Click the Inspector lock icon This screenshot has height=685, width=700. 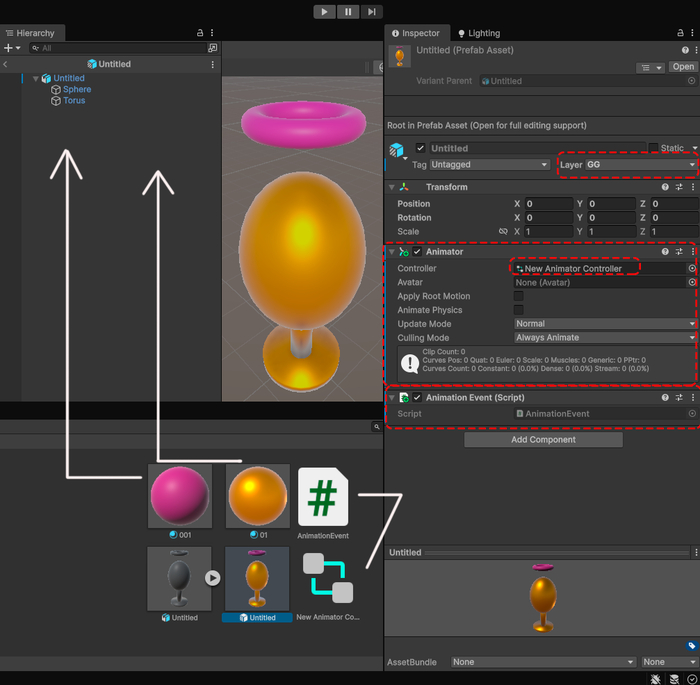coord(677,33)
